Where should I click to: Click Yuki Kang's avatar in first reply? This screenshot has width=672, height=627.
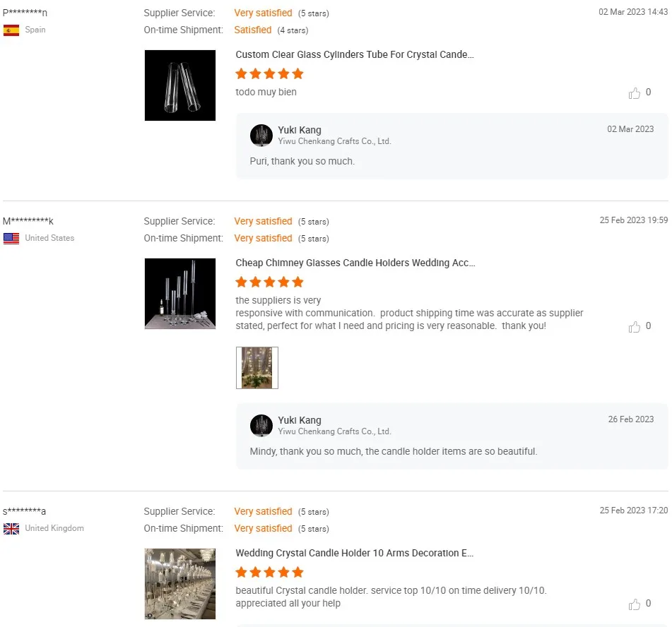261,136
